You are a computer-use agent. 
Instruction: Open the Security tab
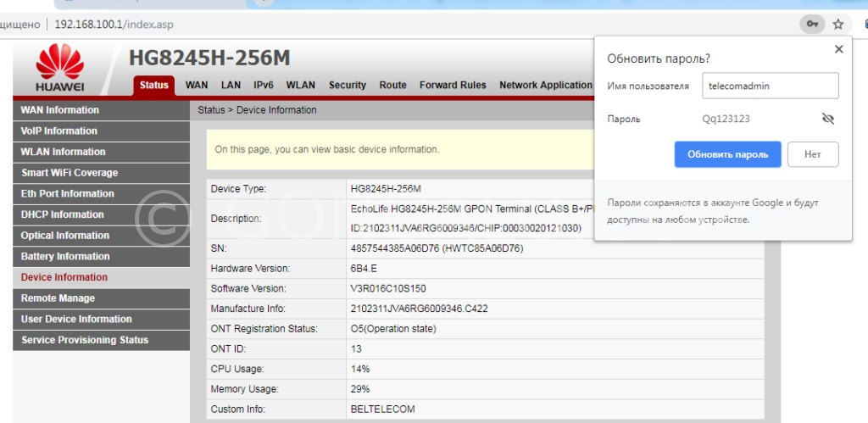click(x=347, y=86)
